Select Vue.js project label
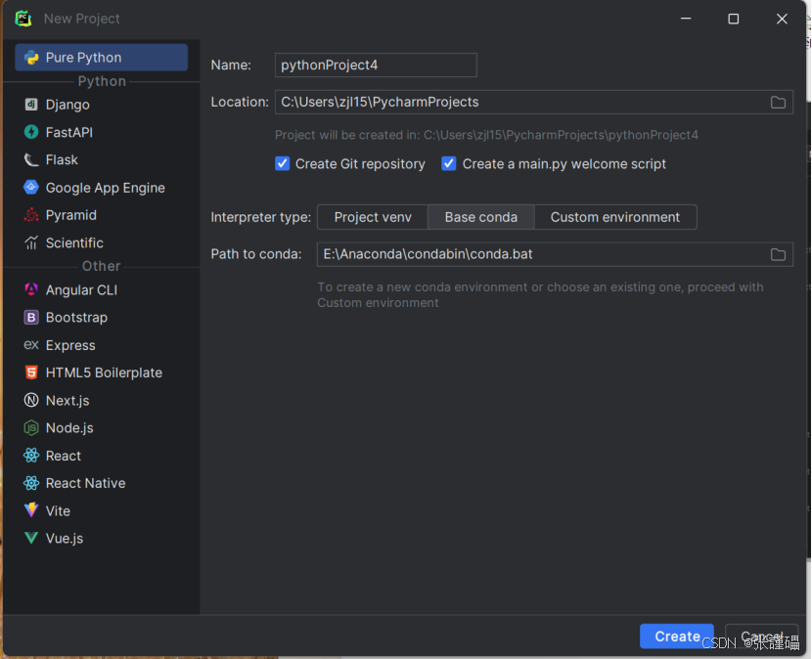The height and width of the screenshot is (659, 812). click(x=65, y=539)
